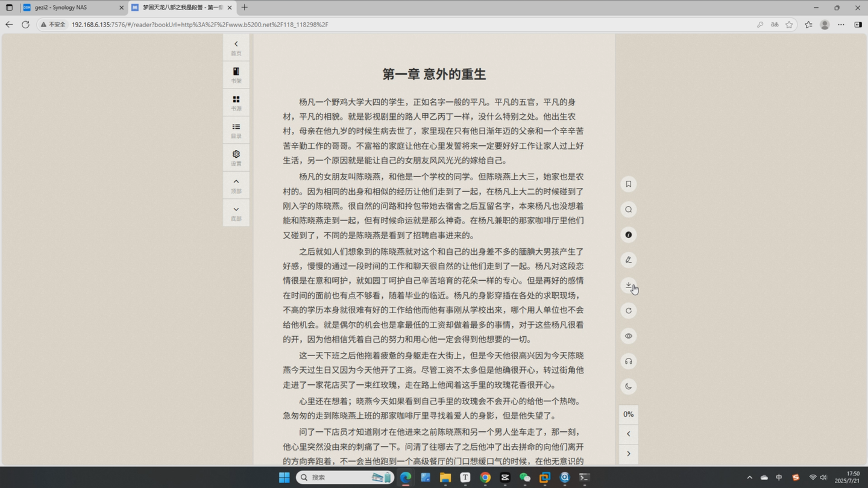Add page to favorites with star icon
The image size is (868, 488).
789,25
